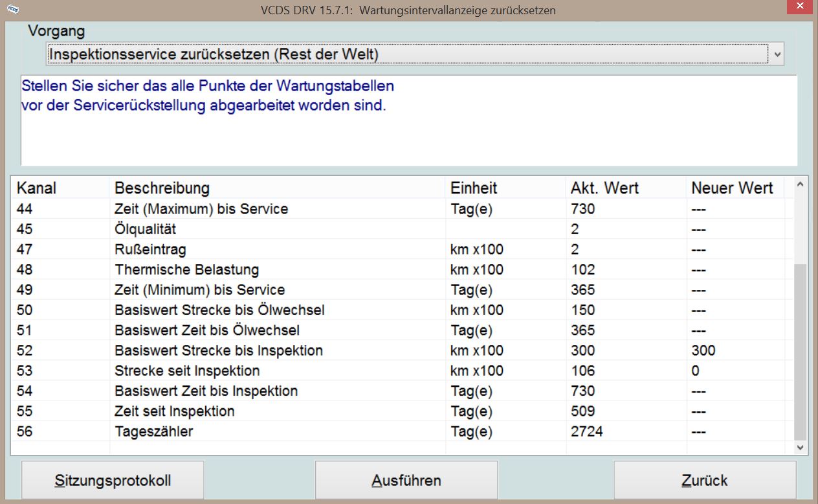Select the Inspektionsservice zurücksetzen combo box

415,54
